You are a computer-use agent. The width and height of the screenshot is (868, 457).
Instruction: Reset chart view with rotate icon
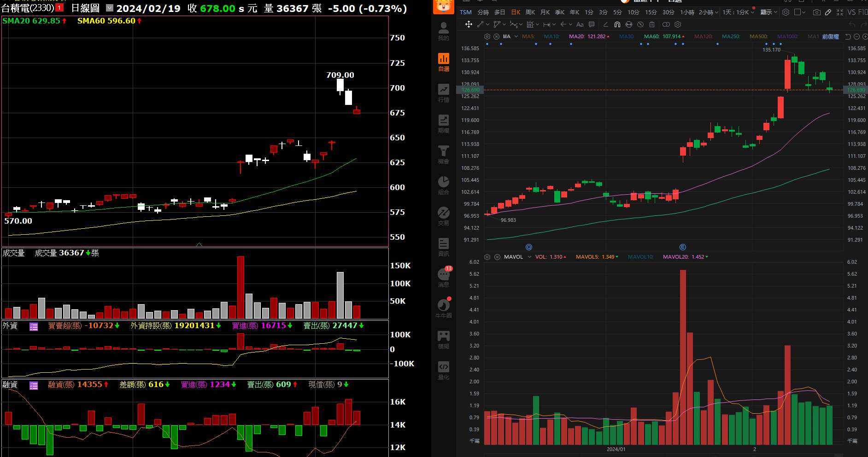point(848,36)
